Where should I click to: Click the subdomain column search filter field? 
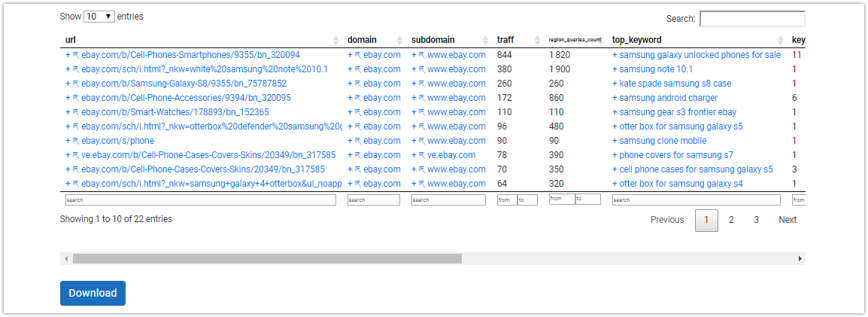(x=448, y=200)
